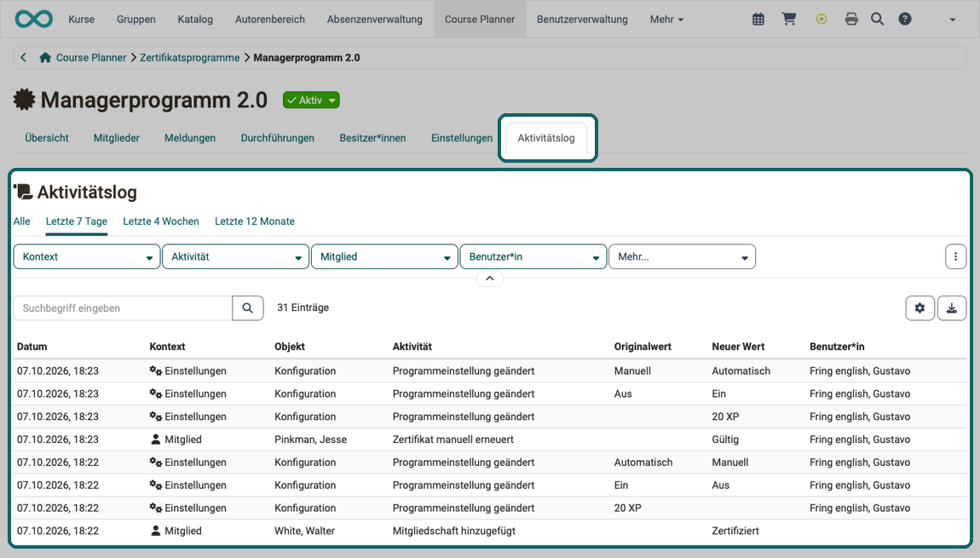The image size is (980, 558).
Task: Click Mitglied icon in Pinkman row
Action: [x=156, y=440]
